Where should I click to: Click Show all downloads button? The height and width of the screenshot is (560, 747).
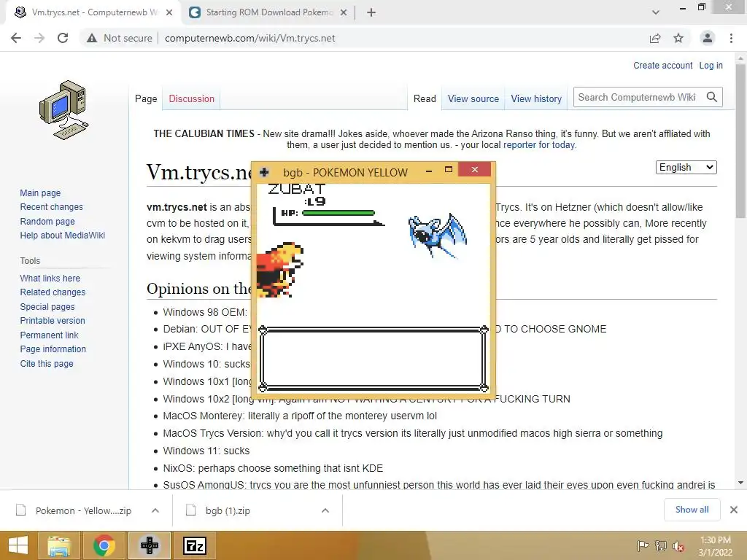[692, 510]
